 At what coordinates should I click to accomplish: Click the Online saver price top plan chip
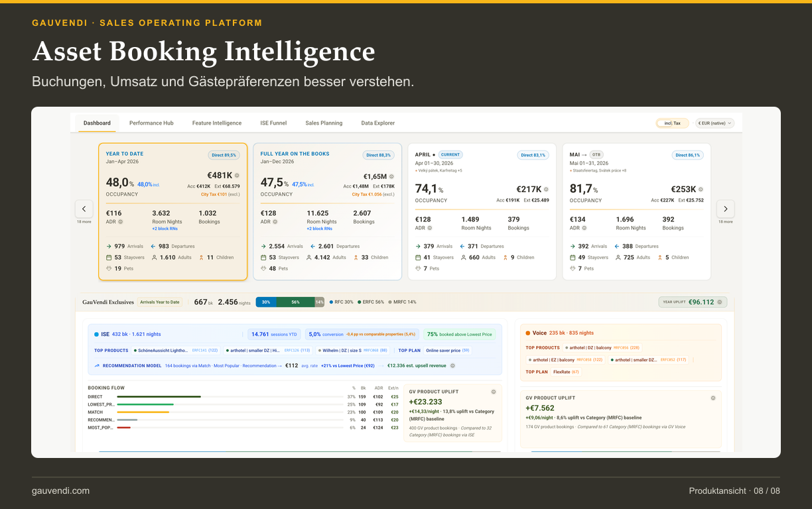(x=448, y=350)
